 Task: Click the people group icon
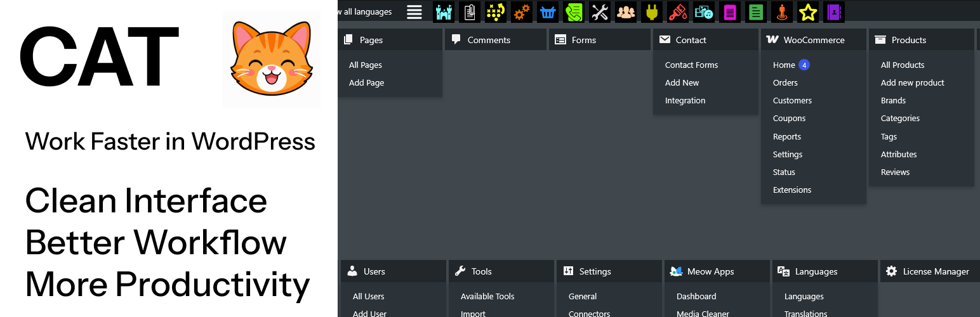626,11
